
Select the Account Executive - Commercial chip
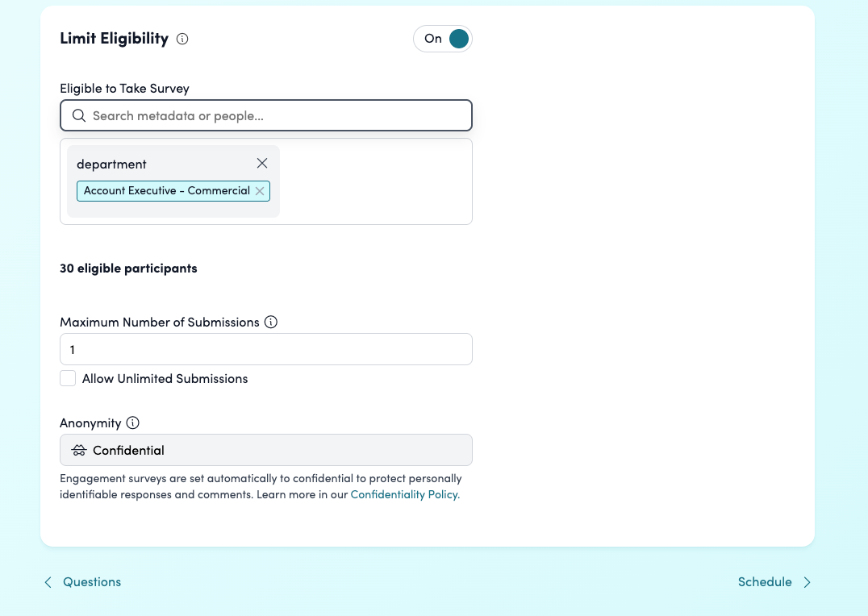[166, 191]
